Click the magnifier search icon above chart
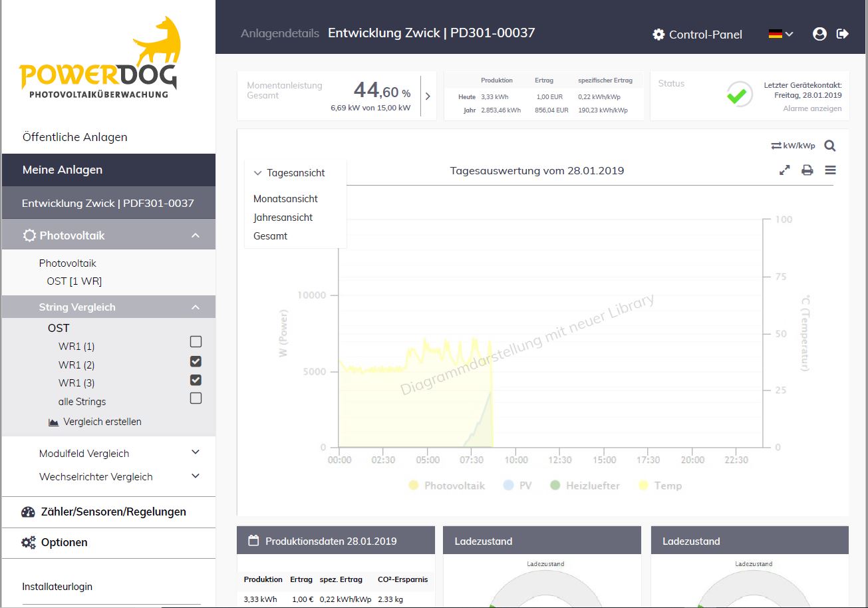This screenshot has height=608, width=868. coord(829,146)
